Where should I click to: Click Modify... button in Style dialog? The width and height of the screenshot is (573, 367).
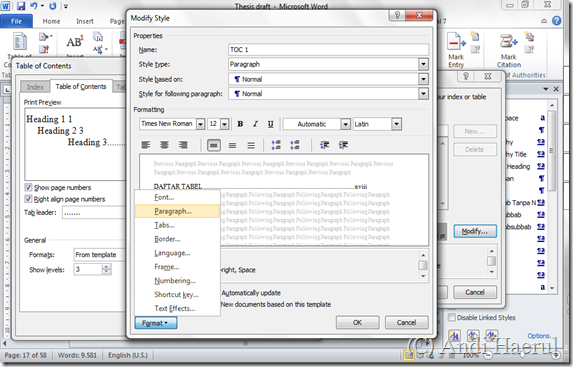tap(475, 231)
